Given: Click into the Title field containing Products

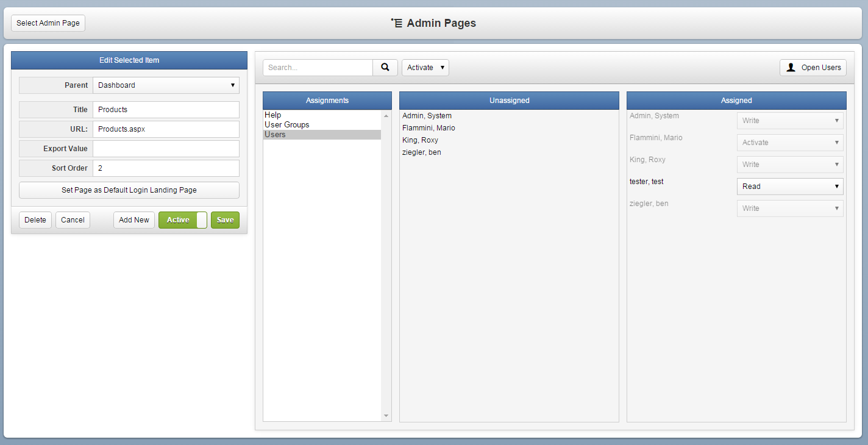Looking at the screenshot, I should pos(166,110).
